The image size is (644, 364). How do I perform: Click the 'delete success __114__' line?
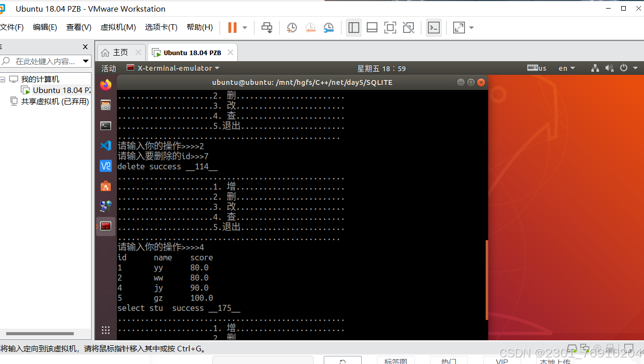tap(167, 166)
